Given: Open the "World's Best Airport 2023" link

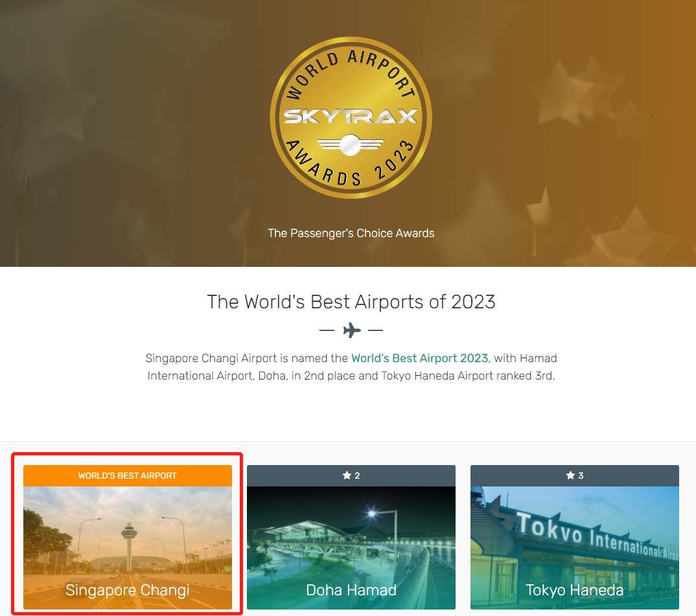Looking at the screenshot, I should point(419,358).
